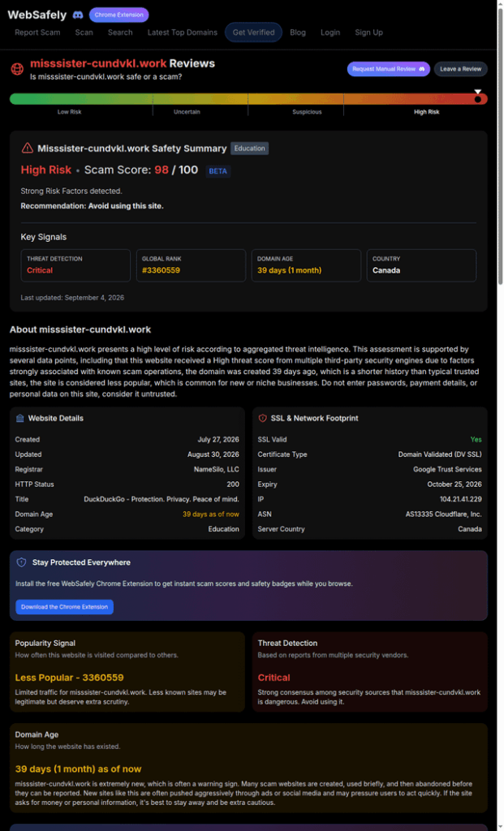The image size is (504, 831).
Task: Click the Login link
Action: tap(330, 32)
